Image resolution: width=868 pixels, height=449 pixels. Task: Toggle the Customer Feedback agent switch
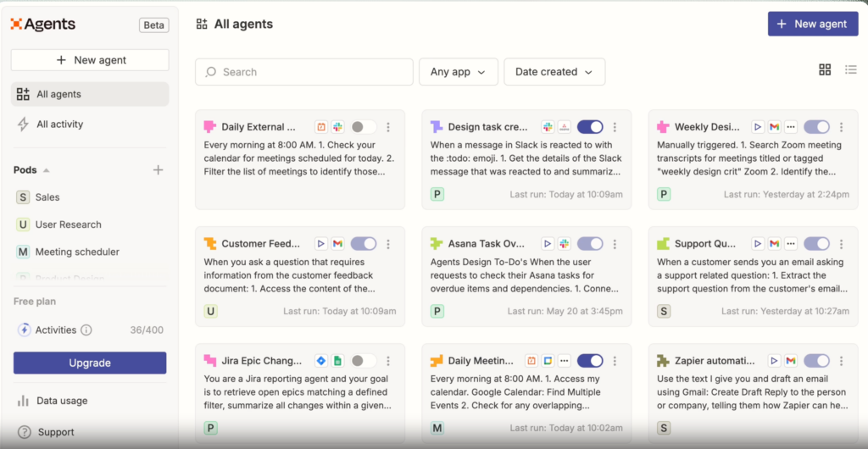363,244
